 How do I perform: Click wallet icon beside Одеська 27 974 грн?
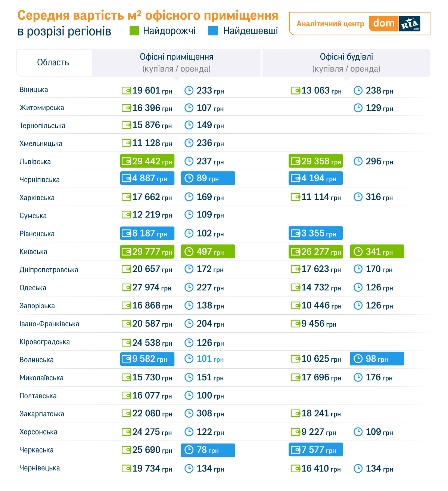click(126, 287)
